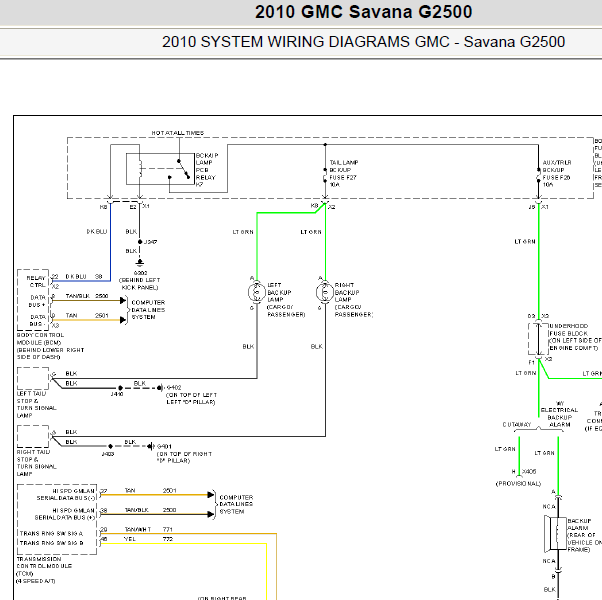Click the RIGHT TAIL/STOP & TURN SIGNAL LAMP label

tap(36, 463)
